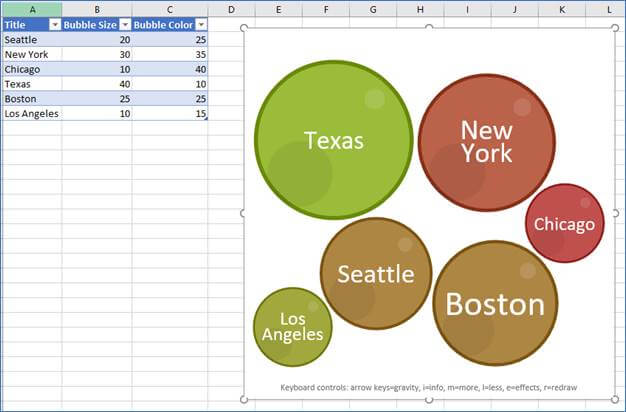
Task: Select New York's bubble color value 35
Action: 170,54
